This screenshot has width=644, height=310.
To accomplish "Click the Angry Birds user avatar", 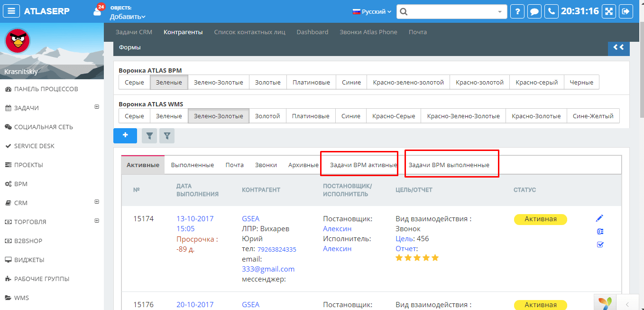I will coord(18,41).
